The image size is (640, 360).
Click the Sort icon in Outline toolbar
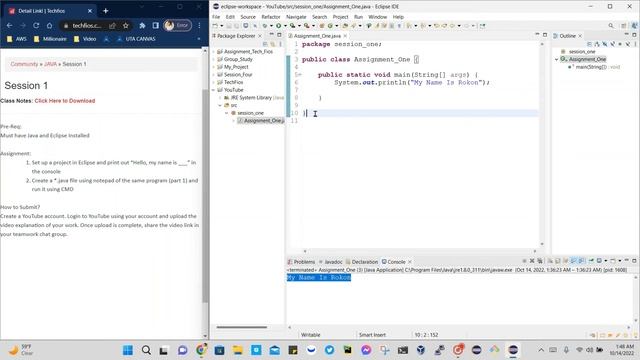click(597, 44)
